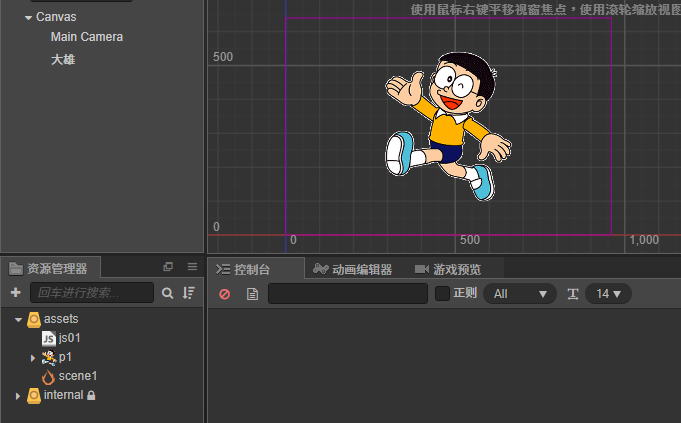
Task: Open the 资源管理器 tab
Action: [57, 269]
